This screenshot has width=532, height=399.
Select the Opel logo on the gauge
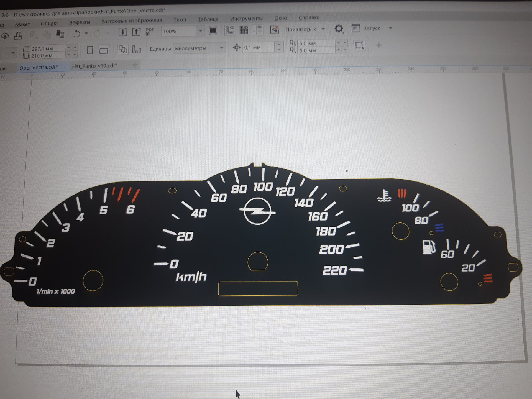coord(257,211)
